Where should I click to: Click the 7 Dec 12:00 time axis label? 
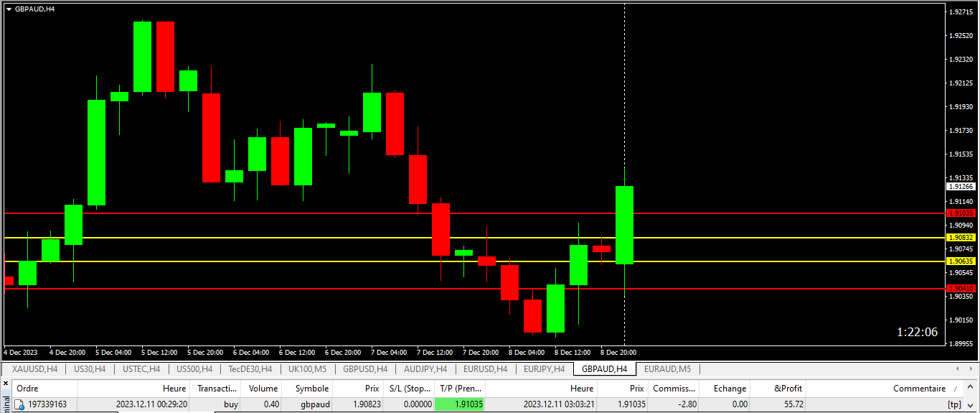point(435,353)
